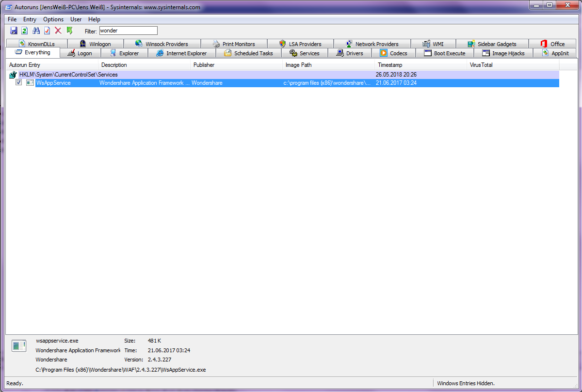
Task: Open the File menu
Action: tap(12, 19)
